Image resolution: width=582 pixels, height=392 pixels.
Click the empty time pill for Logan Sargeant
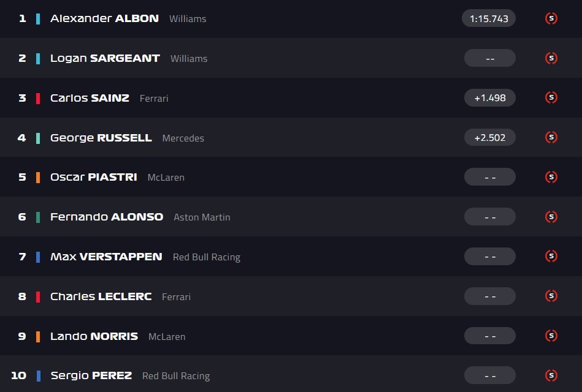489,58
